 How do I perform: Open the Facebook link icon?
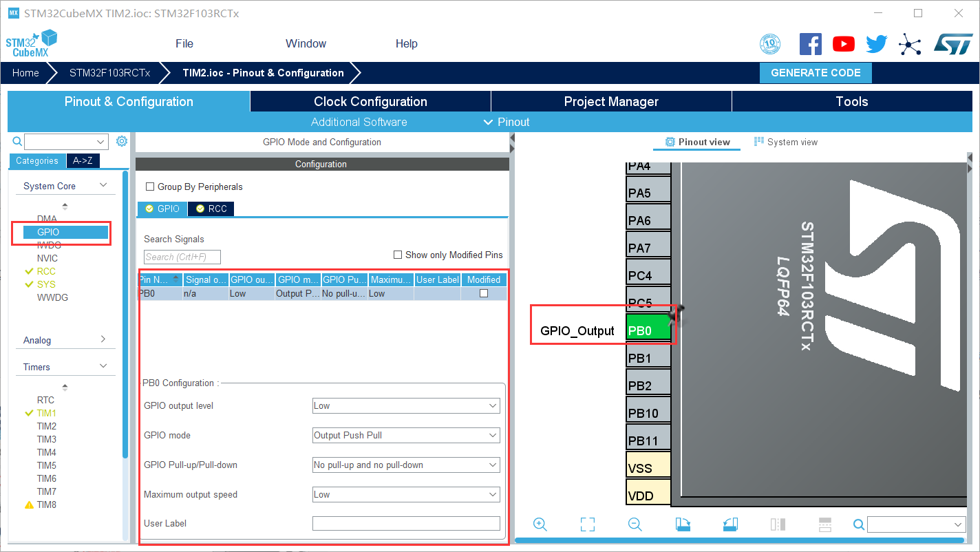point(810,44)
